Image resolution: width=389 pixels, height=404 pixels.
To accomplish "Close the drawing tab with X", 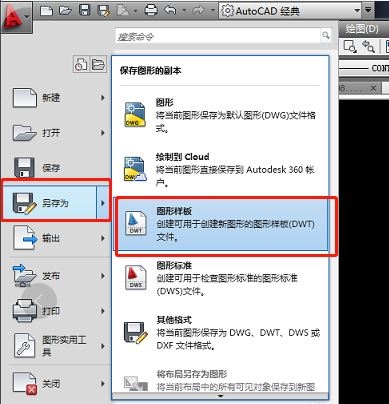I will 373,88.
